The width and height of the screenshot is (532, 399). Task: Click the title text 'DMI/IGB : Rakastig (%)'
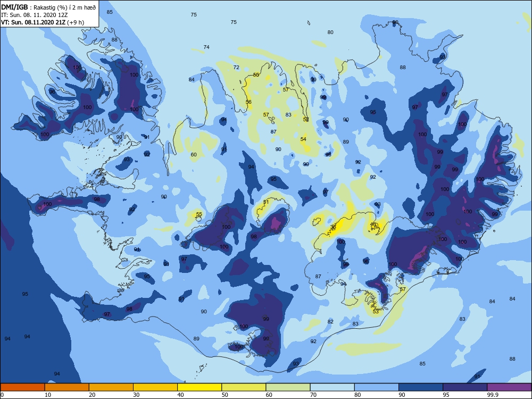pos(35,7)
